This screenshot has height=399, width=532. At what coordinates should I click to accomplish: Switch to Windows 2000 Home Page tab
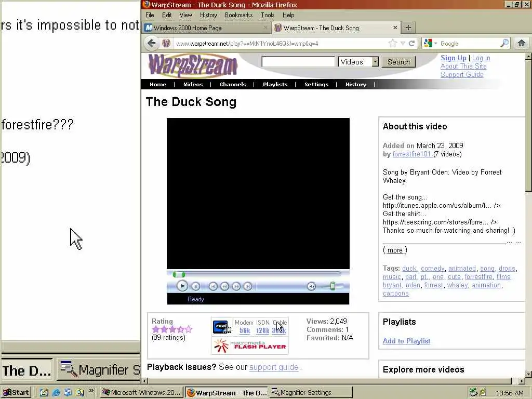click(206, 28)
